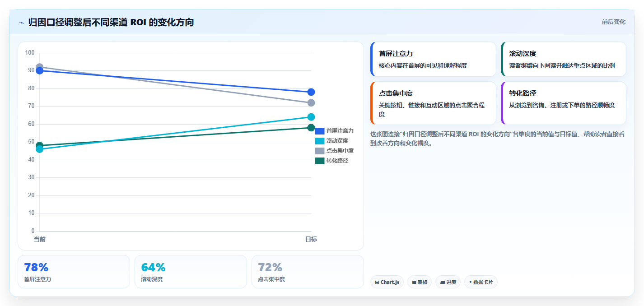Click the 目标 x-axis label
Viewport: 644px width, 306px height.
(x=311, y=239)
